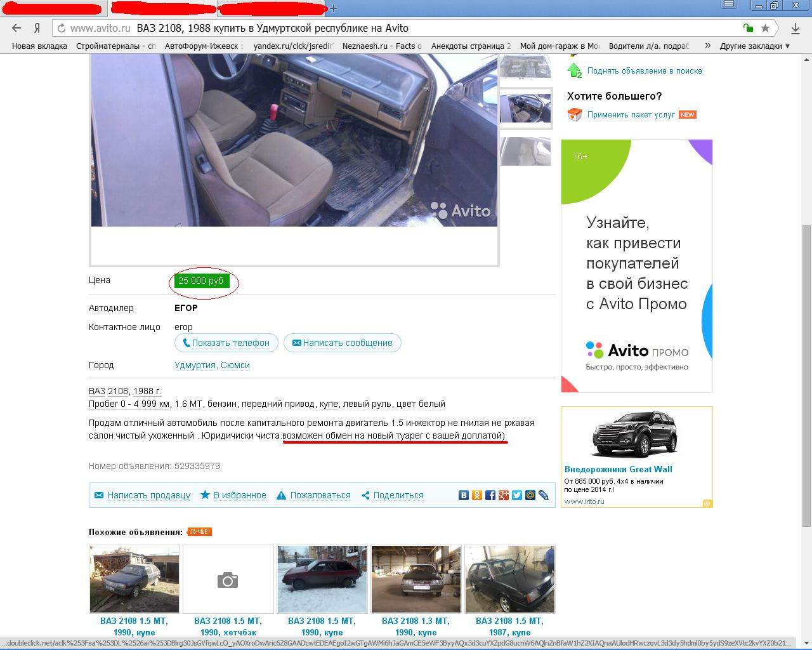
Task: Click the orange service package box icon
Action: (x=574, y=115)
